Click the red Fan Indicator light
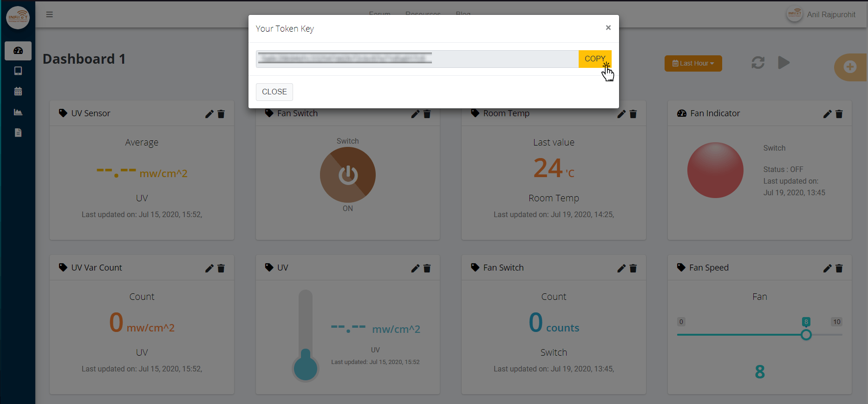The image size is (868, 404). click(x=715, y=170)
